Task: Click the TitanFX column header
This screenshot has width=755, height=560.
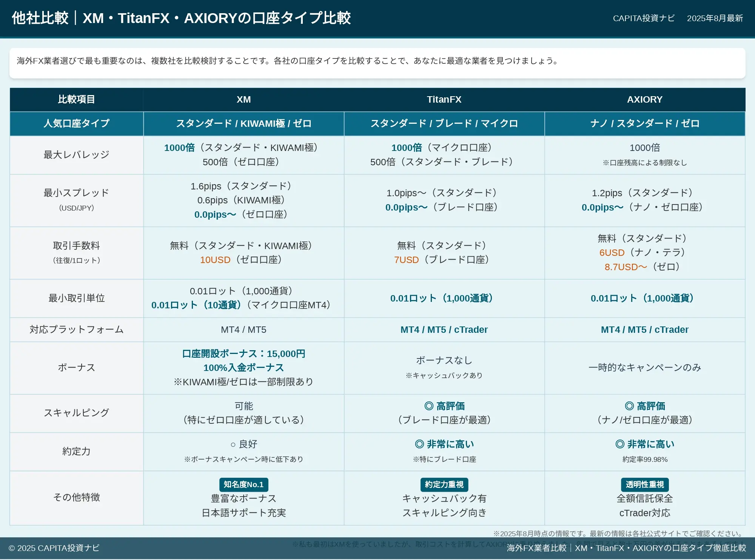Action: (444, 100)
